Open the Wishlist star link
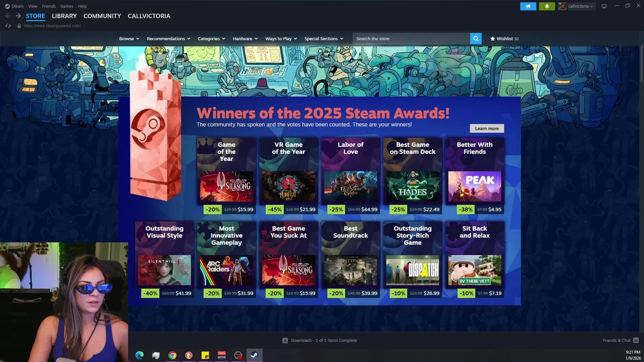 [x=505, y=39]
